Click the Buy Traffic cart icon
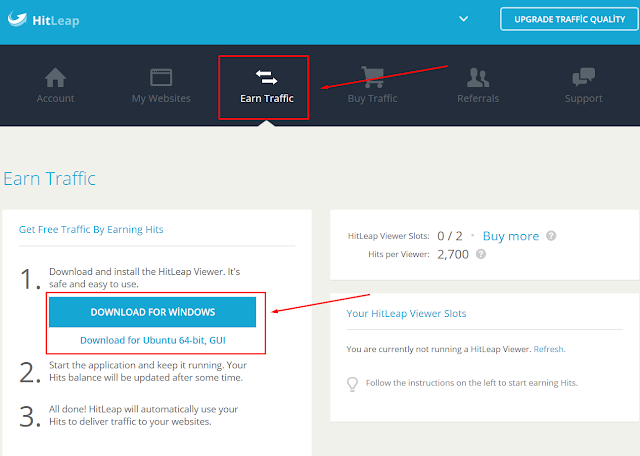Viewport: 640px width, 456px height. (x=373, y=77)
